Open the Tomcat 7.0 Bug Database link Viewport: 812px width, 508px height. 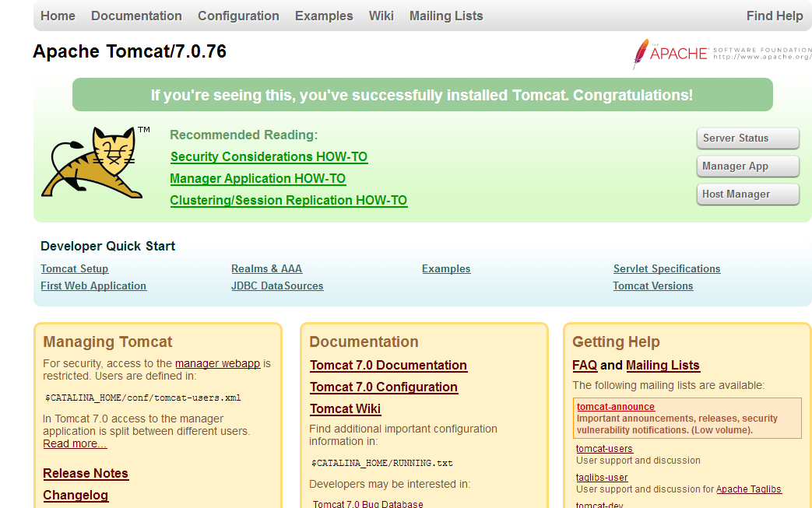tap(367, 504)
